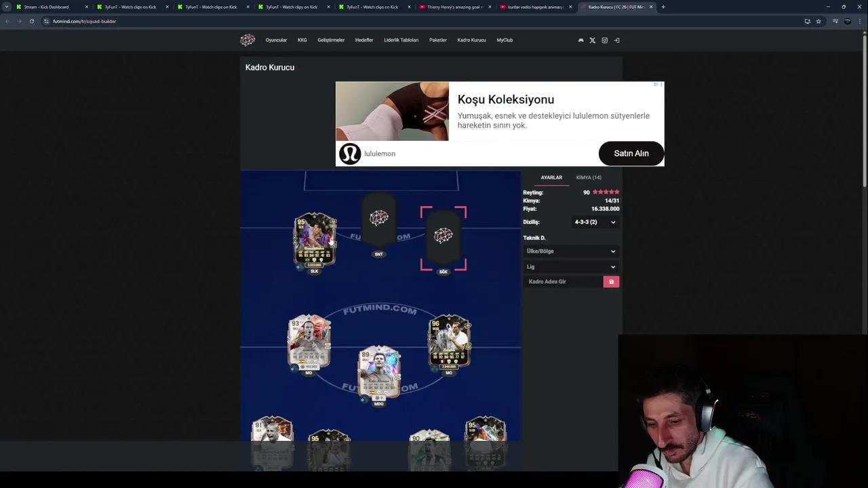
Task: Switch to the KİMYA (14) tab
Action: 589,178
